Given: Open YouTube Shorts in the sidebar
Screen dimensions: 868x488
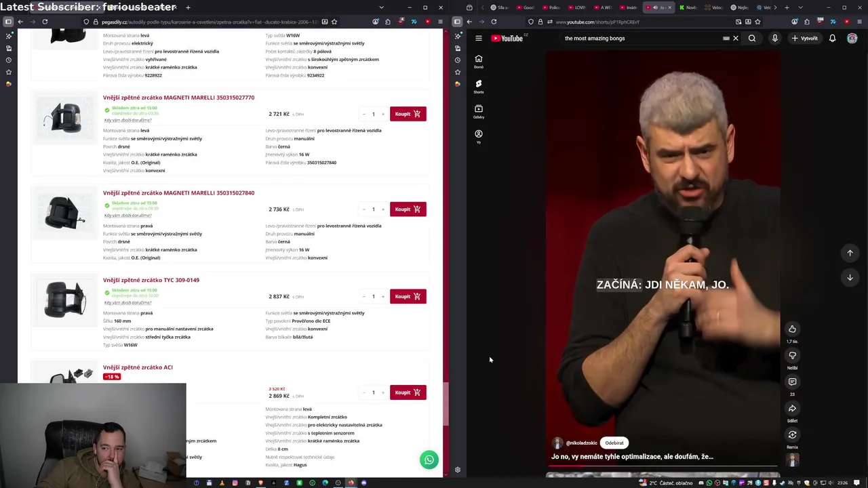Looking at the screenshot, I should 479,87.
